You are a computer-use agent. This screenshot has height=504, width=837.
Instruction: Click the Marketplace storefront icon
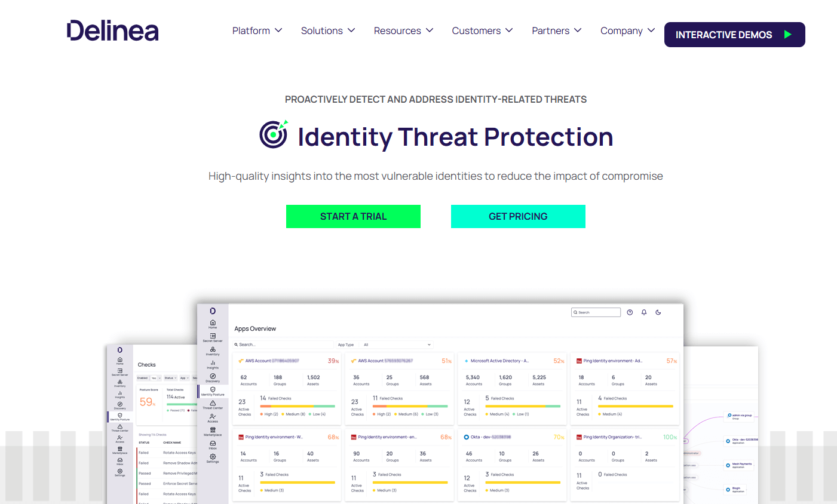tap(213, 429)
